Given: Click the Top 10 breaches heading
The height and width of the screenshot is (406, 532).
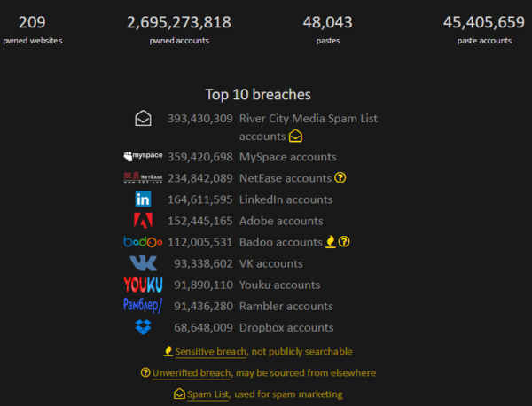Looking at the screenshot, I should (258, 94).
